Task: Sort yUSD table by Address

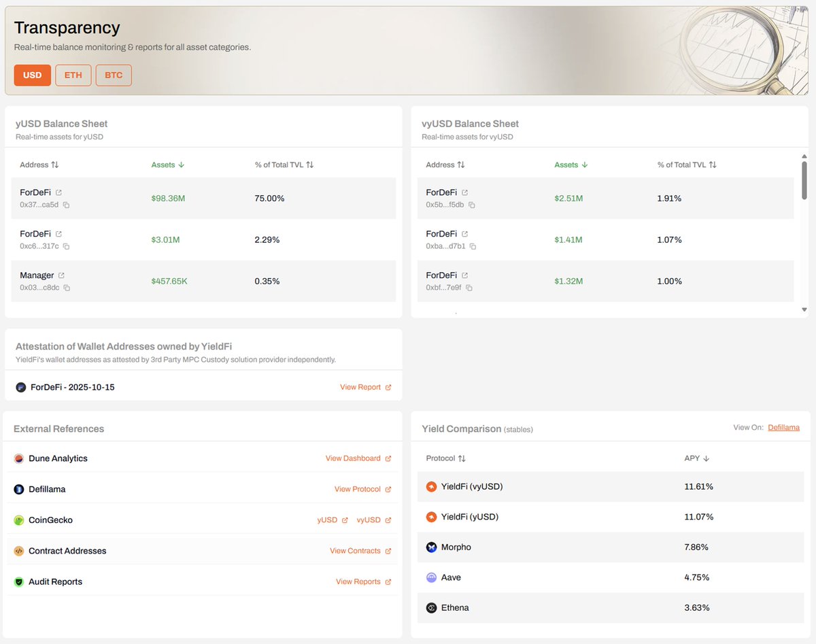Action: pos(39,165)
